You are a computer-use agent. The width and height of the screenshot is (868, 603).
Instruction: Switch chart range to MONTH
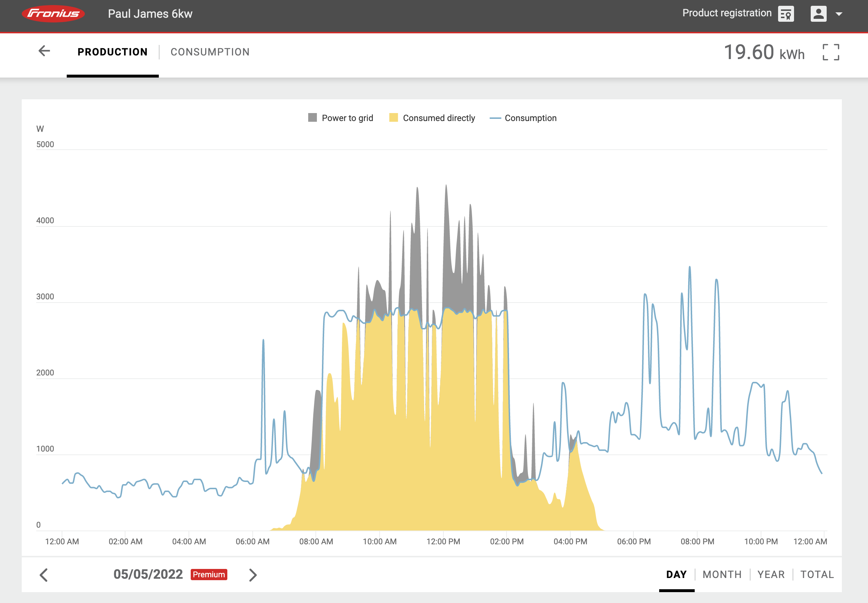coord(722,575)
